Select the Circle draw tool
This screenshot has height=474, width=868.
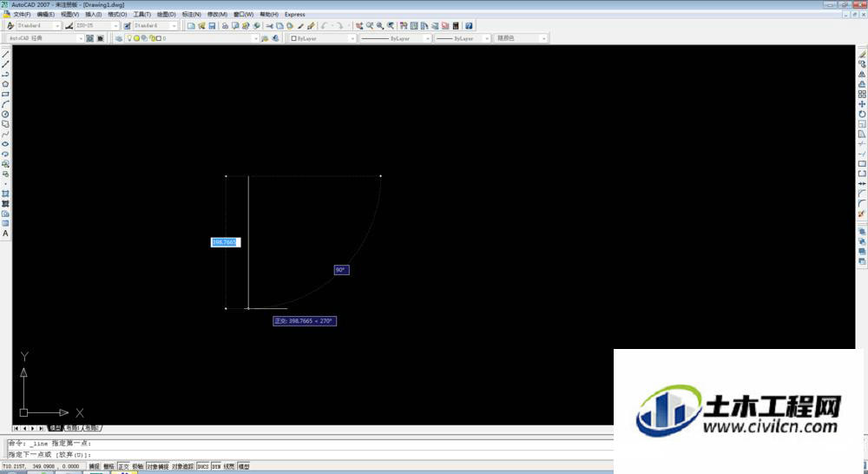click(x=5, y=114)
